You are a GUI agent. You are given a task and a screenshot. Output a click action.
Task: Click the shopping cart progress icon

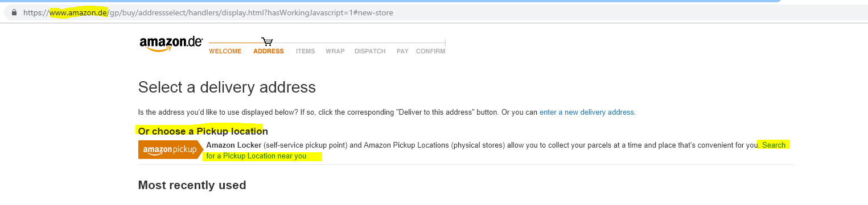(267, 41)
